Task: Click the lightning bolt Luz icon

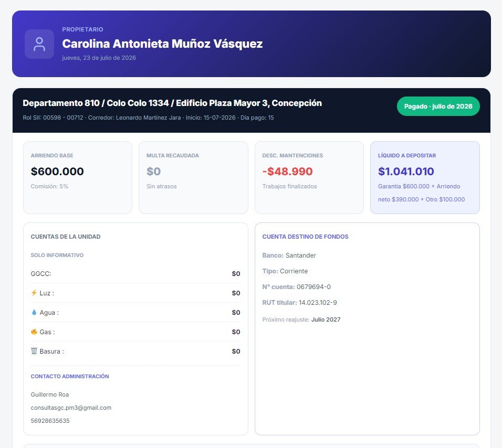Action: pyautogui.click(x=34, y=293)
